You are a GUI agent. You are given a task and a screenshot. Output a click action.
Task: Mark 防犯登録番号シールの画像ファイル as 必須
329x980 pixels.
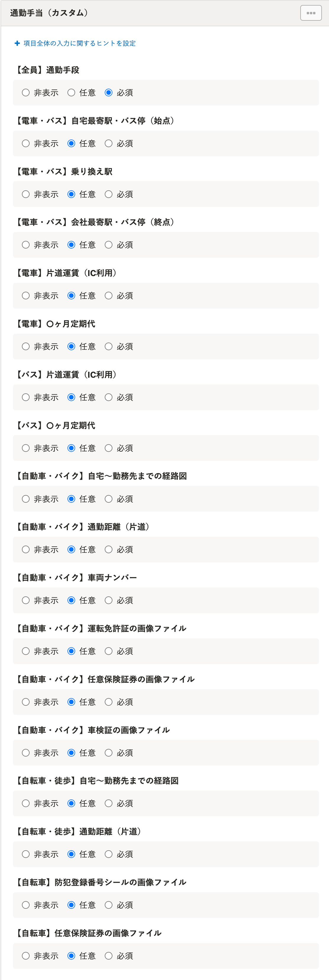[109, 905]
